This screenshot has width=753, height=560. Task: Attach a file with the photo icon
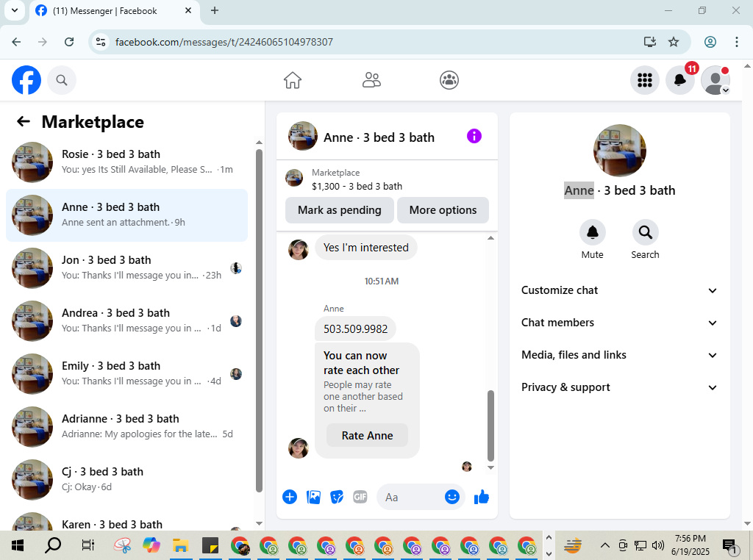[x=313, y=497]
